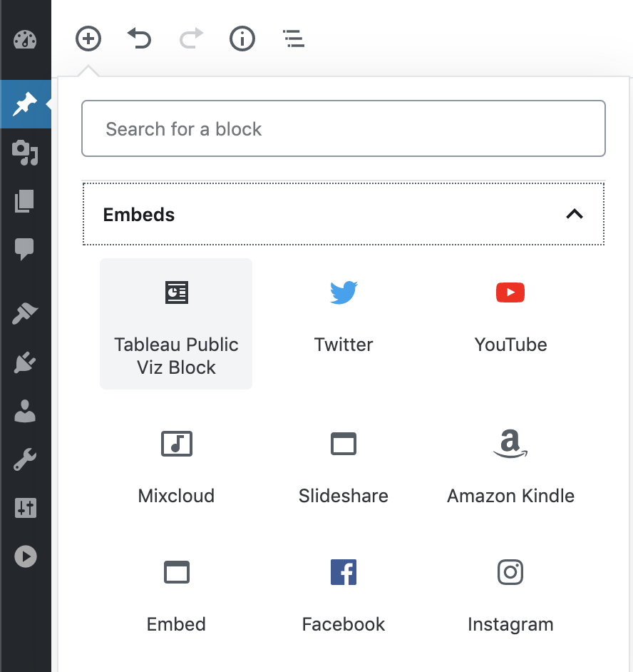The image size is (633, 672).
Task: Open Comments in admin sidebar
Action: (x=25, y=249)
